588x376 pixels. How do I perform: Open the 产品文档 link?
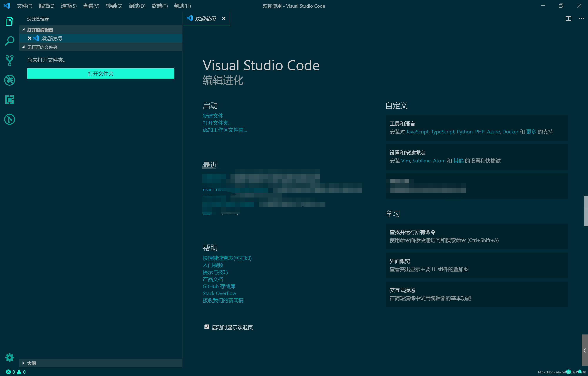(x=213, y=279)
